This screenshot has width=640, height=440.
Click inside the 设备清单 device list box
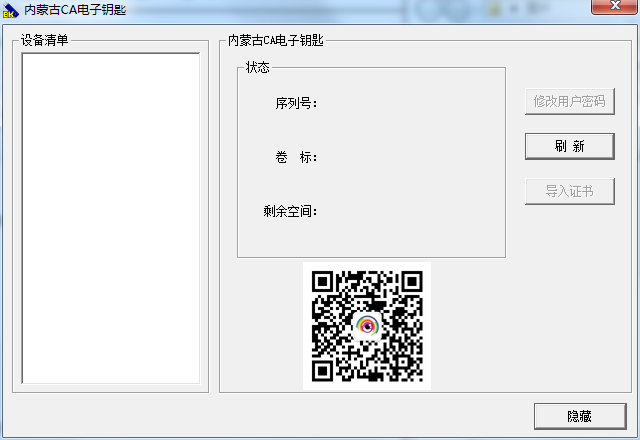(x=111, y=218)
